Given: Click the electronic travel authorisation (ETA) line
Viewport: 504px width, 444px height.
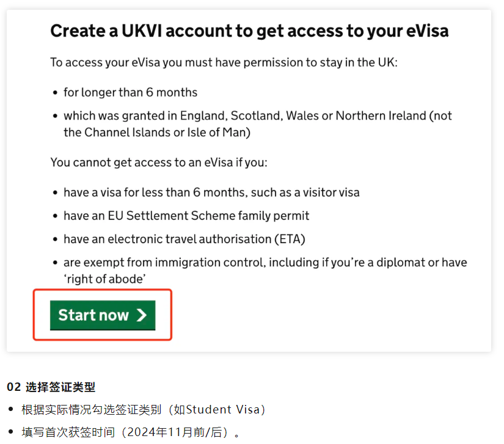Looking at the screenshot, I should point(184,239).
